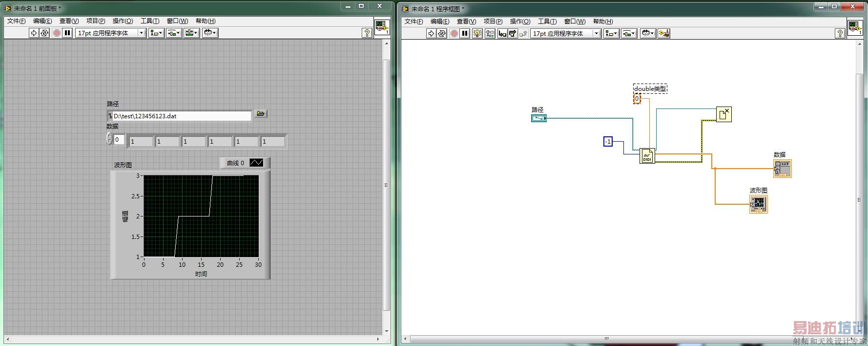
Task: Toggle Highlight Execution lightbulb in block diagram
Action: (x=477, y=33)
